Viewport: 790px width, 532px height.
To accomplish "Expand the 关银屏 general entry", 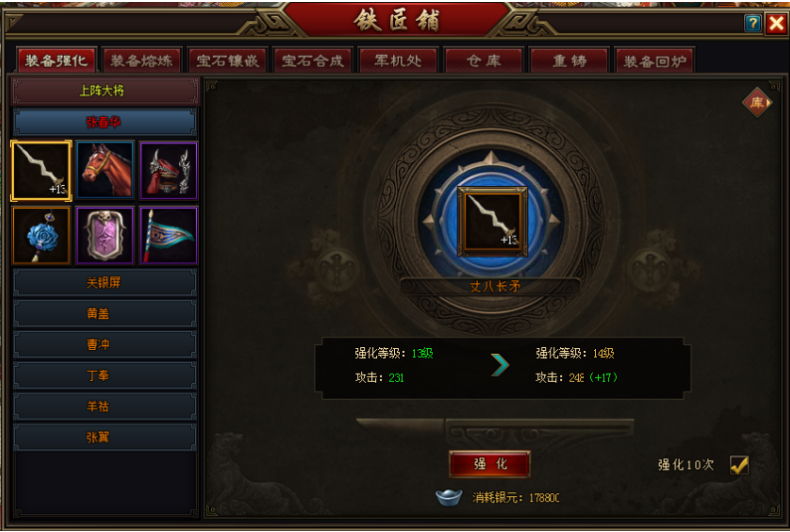I will (x=104, y=282).
